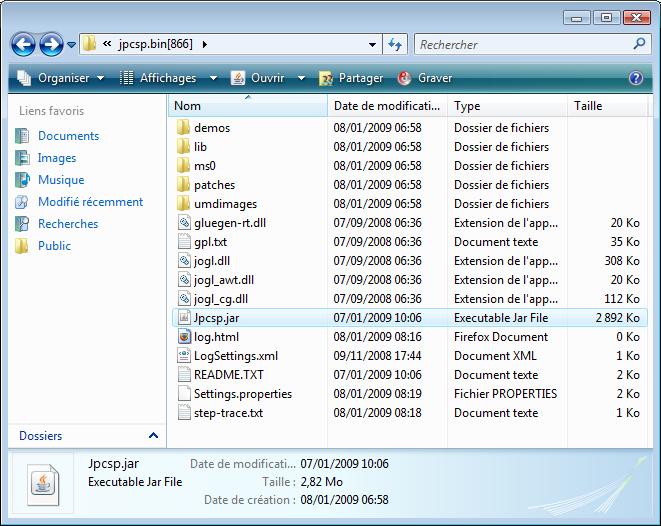Select the gpl.txt file icon
The height and width of the screenshot is (526, 661).
(x=184, y=242)
